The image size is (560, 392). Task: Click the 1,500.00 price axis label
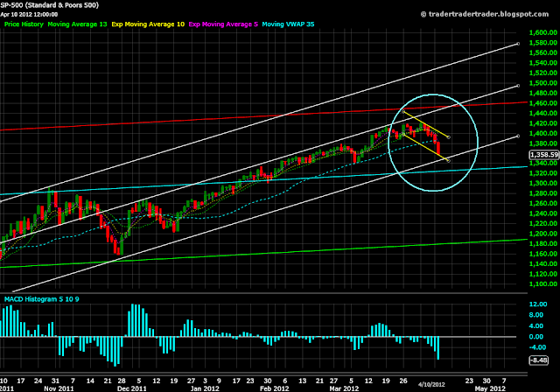tap(542, 83)
